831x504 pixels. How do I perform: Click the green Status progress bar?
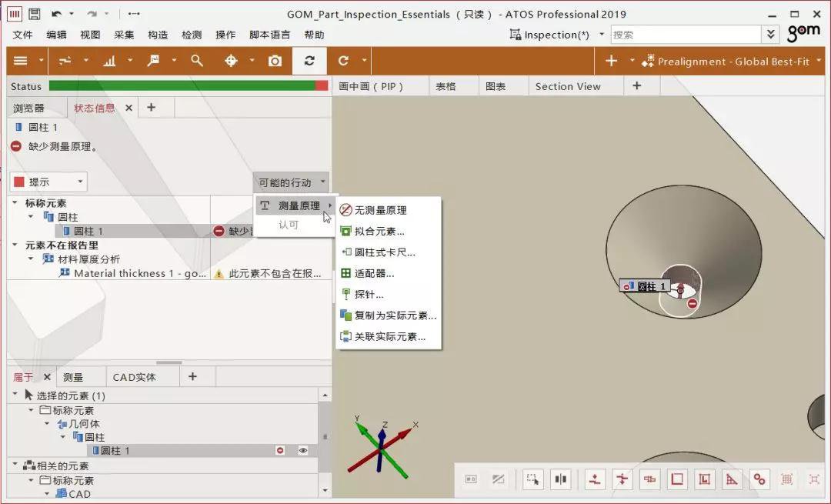coord(182,86)
